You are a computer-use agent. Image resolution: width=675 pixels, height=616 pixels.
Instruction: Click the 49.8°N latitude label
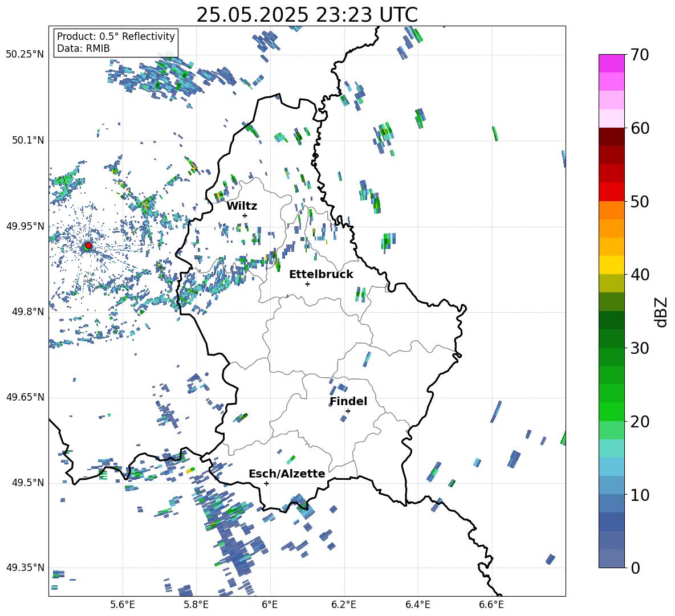[28, 312]
